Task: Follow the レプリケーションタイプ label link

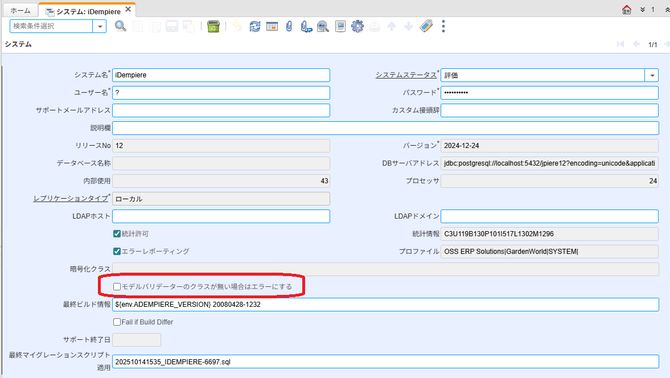Action: coord(71,199)
